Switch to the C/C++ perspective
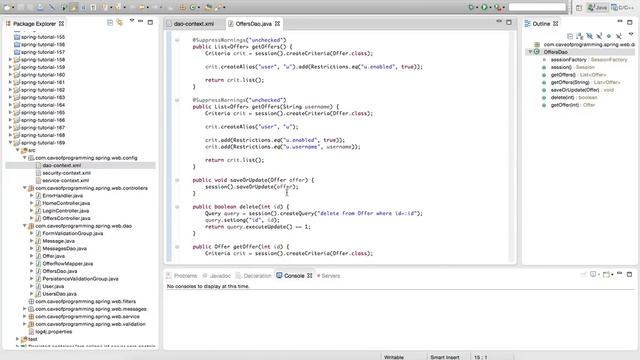Screen dimensions: 640x360 (x=622, y=7)
